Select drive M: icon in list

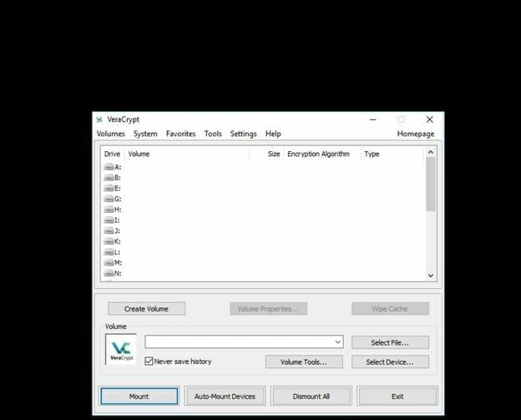coord(109,262)
